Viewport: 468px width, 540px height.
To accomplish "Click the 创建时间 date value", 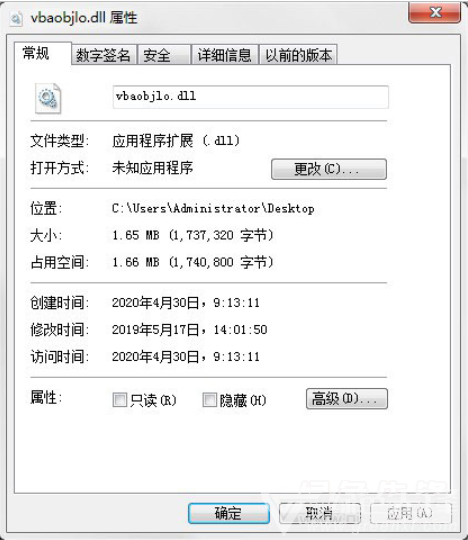I will tap(186, 303).
